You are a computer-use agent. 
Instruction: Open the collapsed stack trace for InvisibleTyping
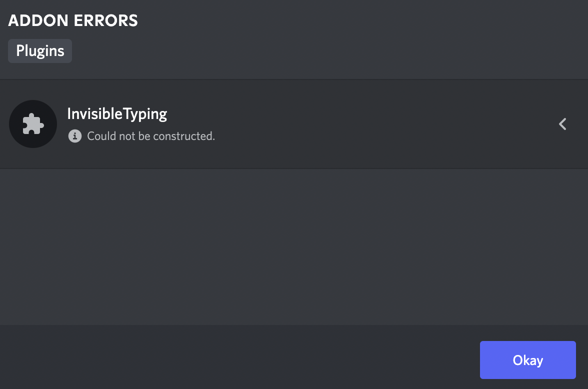[562, 123]
